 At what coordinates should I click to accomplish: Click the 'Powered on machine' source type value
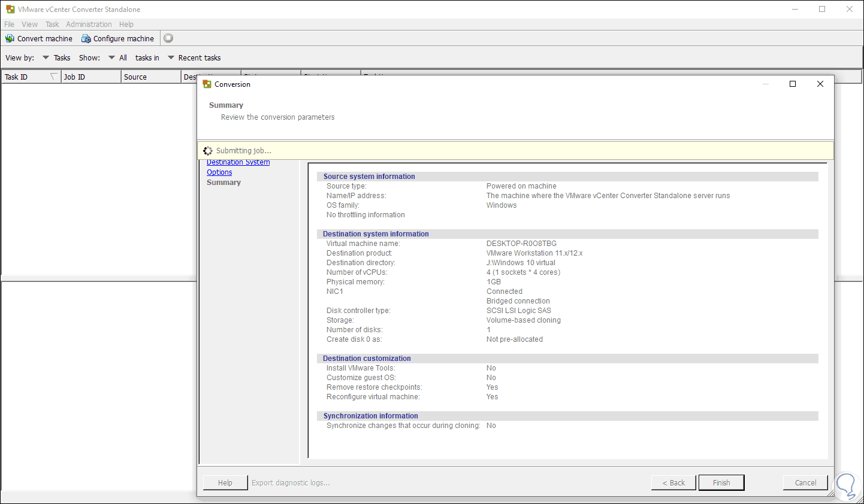tap(521, 186)
